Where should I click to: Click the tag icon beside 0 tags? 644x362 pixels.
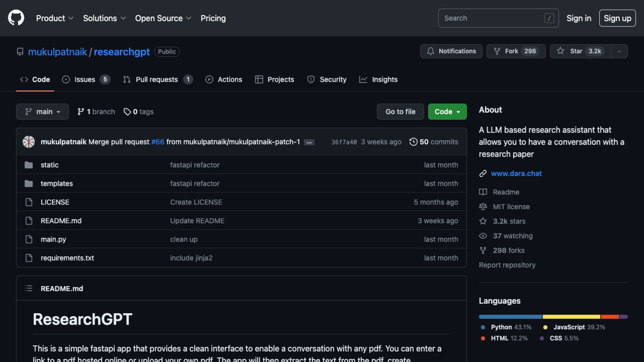(x=127, y=112)
